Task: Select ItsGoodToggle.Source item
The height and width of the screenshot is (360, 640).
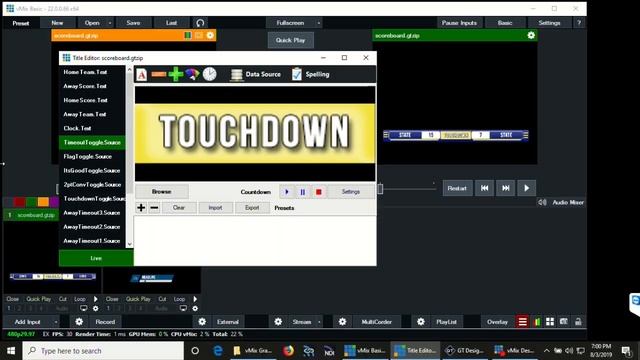Action: 92,171
